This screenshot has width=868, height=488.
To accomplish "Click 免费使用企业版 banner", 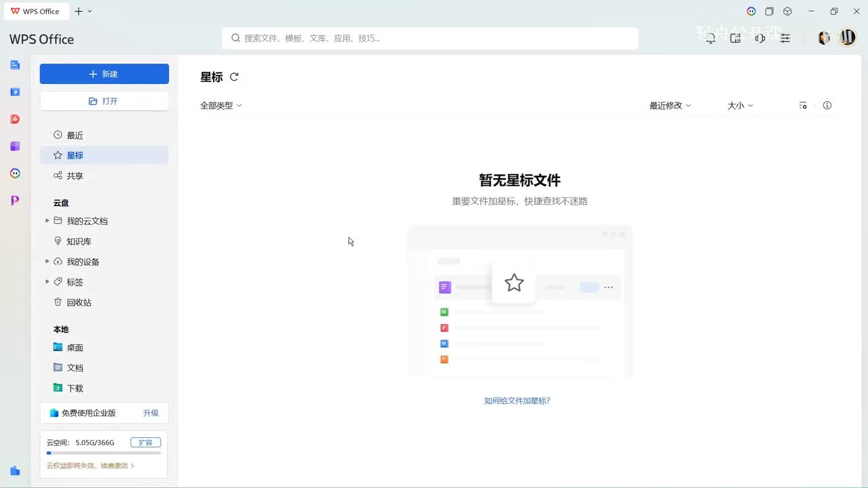I will 104,413.
